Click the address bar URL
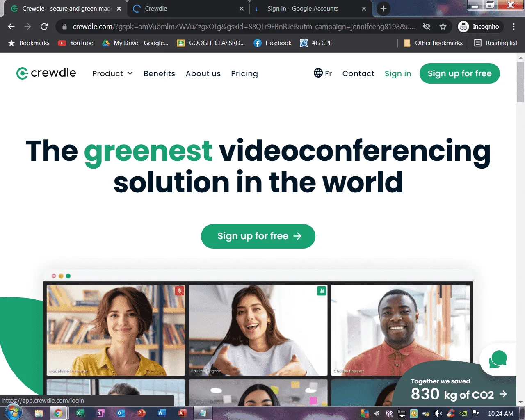This screenshot has height=420, width=525. [x=244, y=27]
